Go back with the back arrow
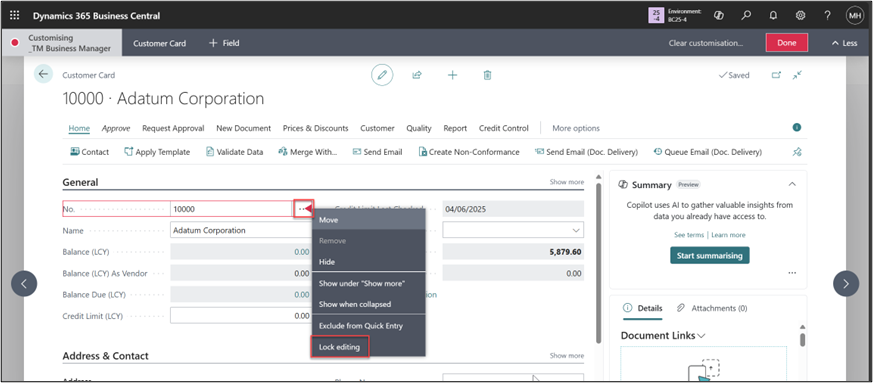This screenshot has width=873, height=383. (x=43, y=74)
